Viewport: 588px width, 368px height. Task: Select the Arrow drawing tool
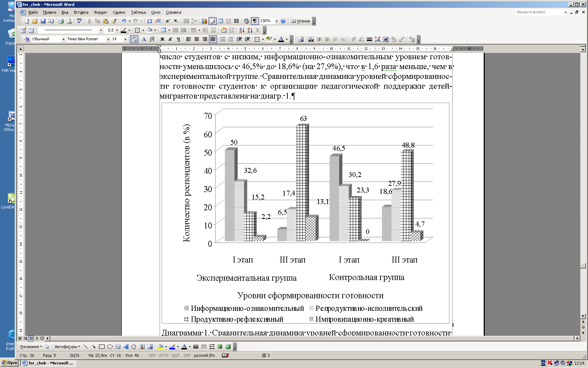(93, 347)
